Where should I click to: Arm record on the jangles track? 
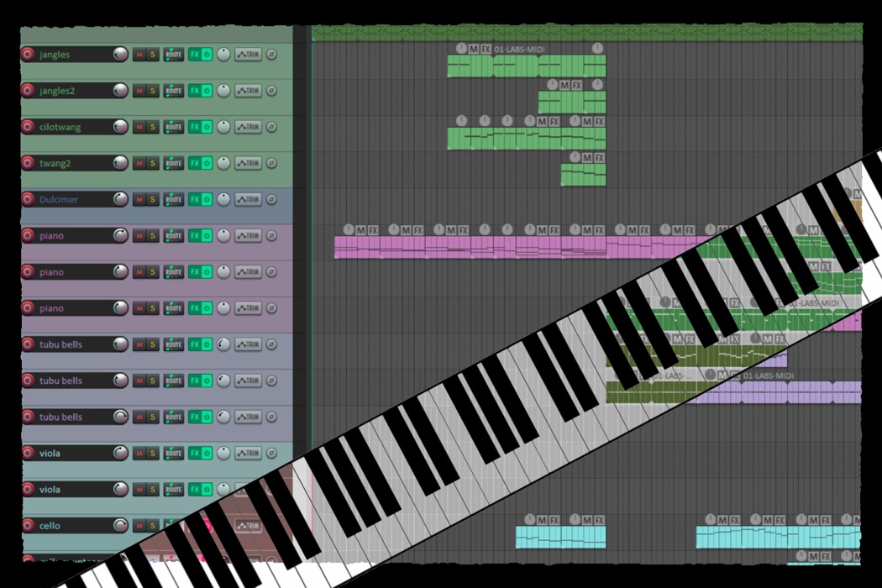click(28, 55)
